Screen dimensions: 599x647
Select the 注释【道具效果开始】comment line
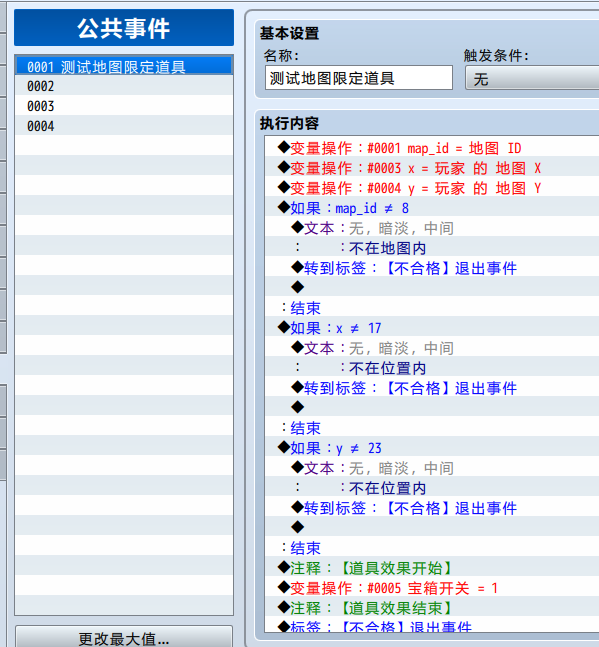pos(432,568)
